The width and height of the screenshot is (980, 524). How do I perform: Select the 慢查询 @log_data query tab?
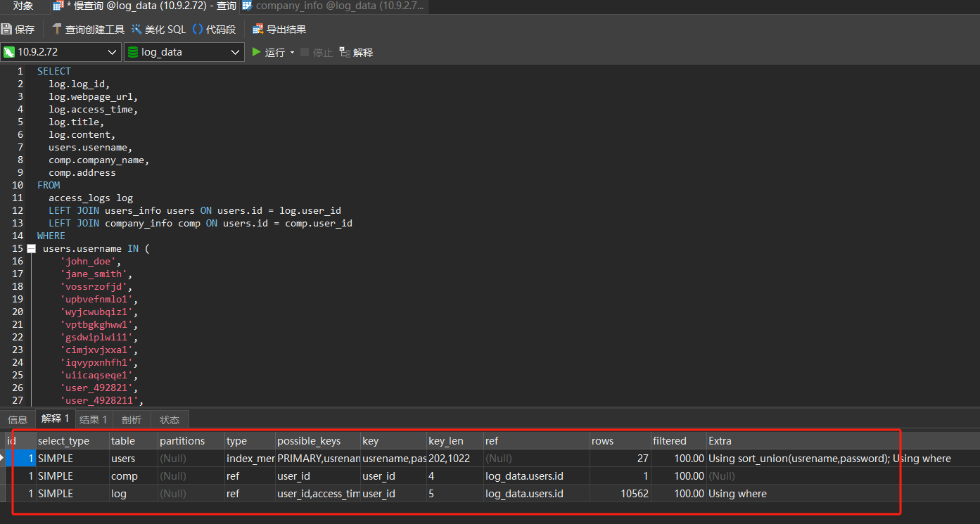(144, 6)
